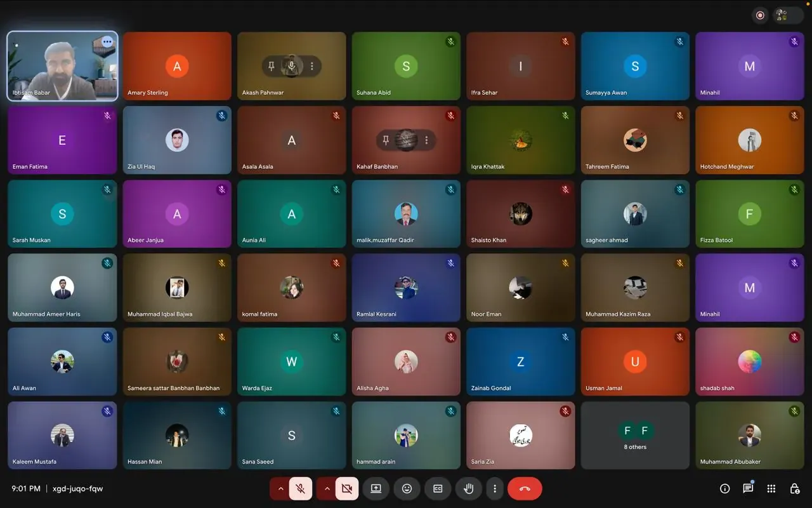
Task: Open more options on Kahaf Banbhan's tile
Action: (x=426, y=140)
